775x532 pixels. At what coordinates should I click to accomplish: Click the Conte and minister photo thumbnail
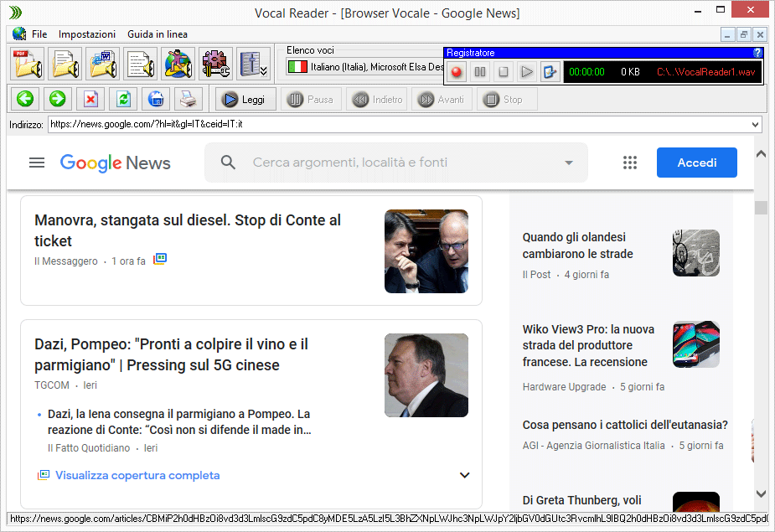[x=426, y=251]
